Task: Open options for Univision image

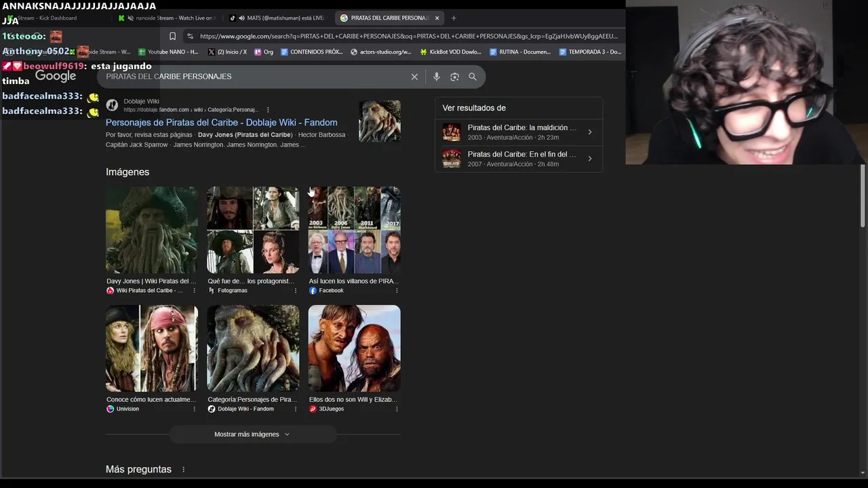Action: (x=194, y=409)
